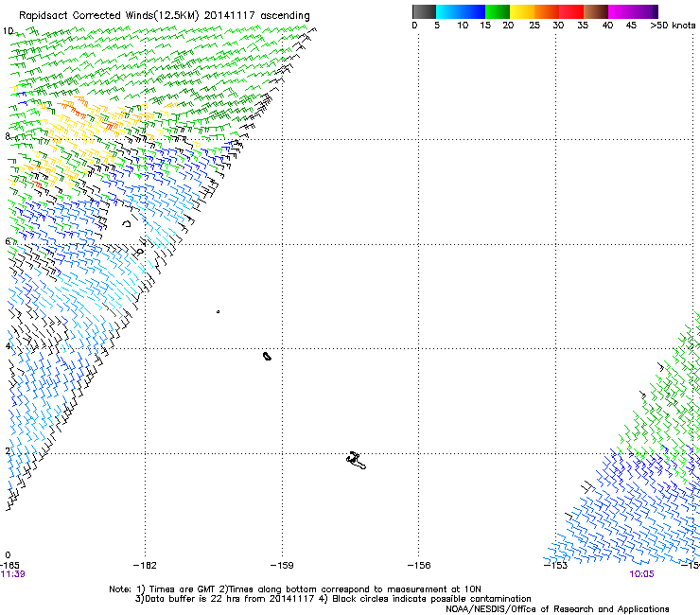
Task: Click the cyan-to-blue 5–15 knots legend segment
Action: [x=461, y=11]
